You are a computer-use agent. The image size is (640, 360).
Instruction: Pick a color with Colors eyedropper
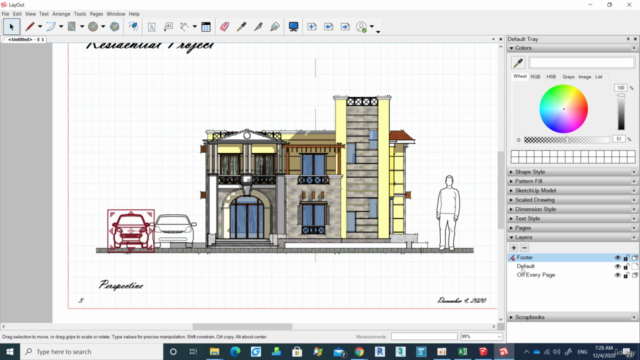[518, 62]
